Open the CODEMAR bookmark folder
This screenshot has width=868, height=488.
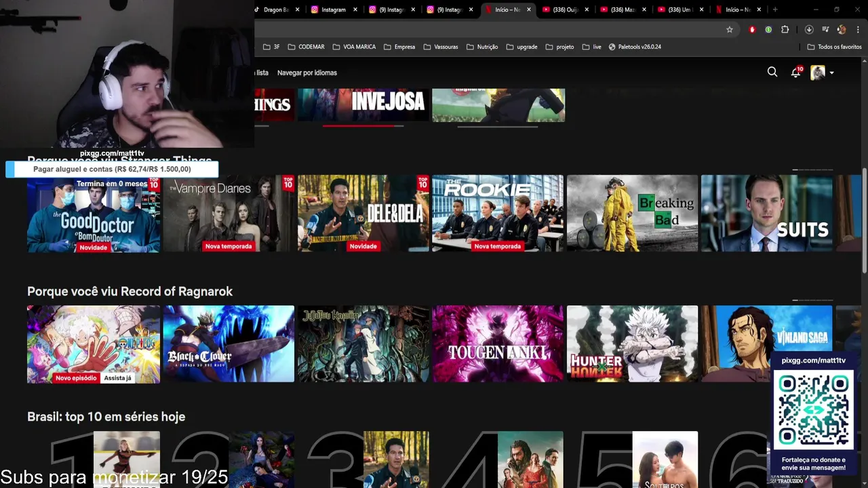click(306, 47)
